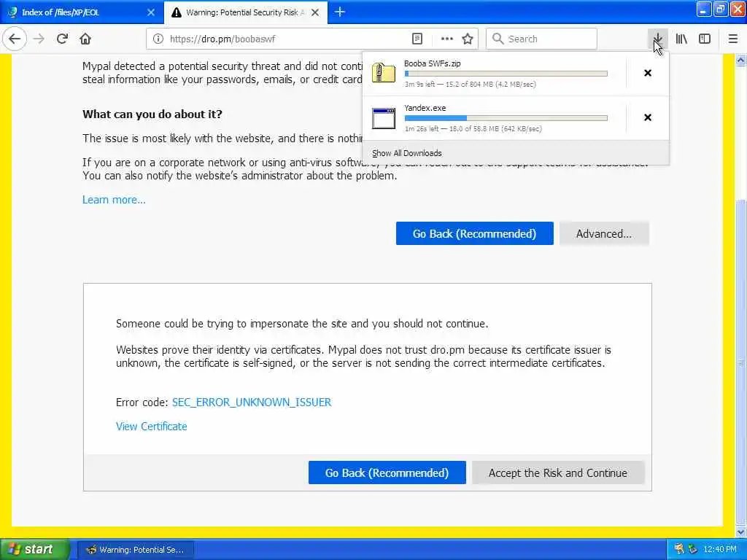Show site information icon in address bar
Image resolution: width=747 pixels, height=560 pixels.
click(158, 39)
